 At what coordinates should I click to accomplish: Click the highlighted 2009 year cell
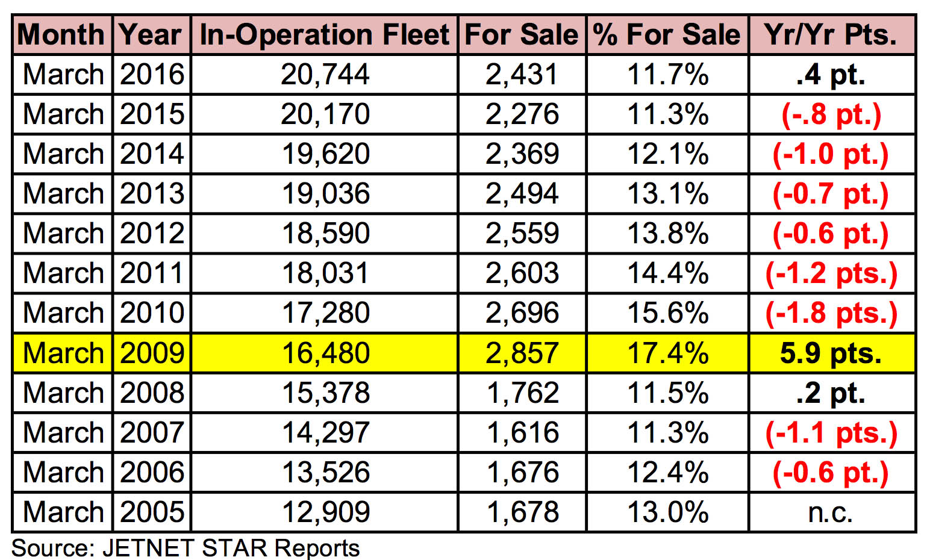pos(152,353)
